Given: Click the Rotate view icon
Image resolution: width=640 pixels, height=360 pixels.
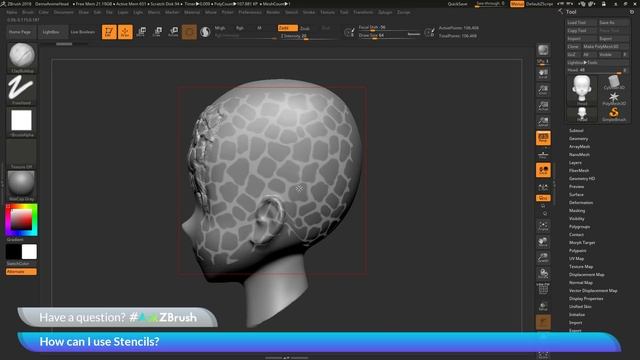Looking at the screenshot, I should 543,273.
